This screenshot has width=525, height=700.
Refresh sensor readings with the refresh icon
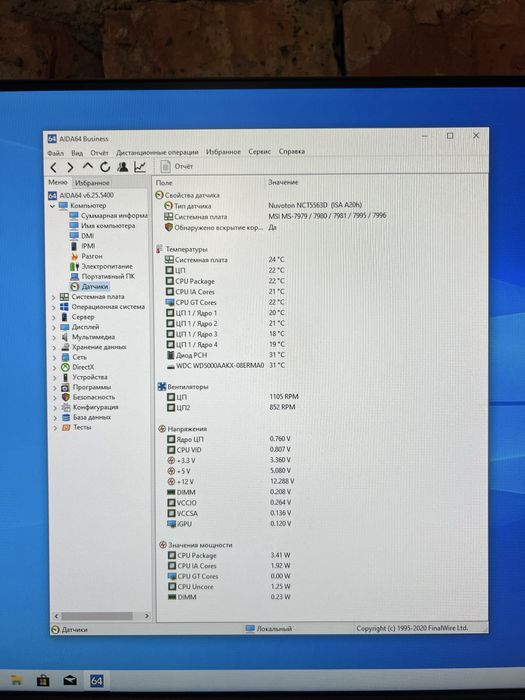[x=105, y=167]
